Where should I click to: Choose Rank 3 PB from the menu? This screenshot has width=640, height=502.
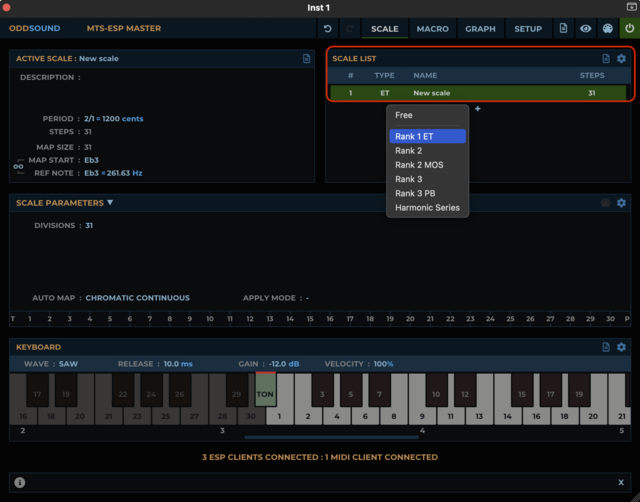(x=427, y=193)
